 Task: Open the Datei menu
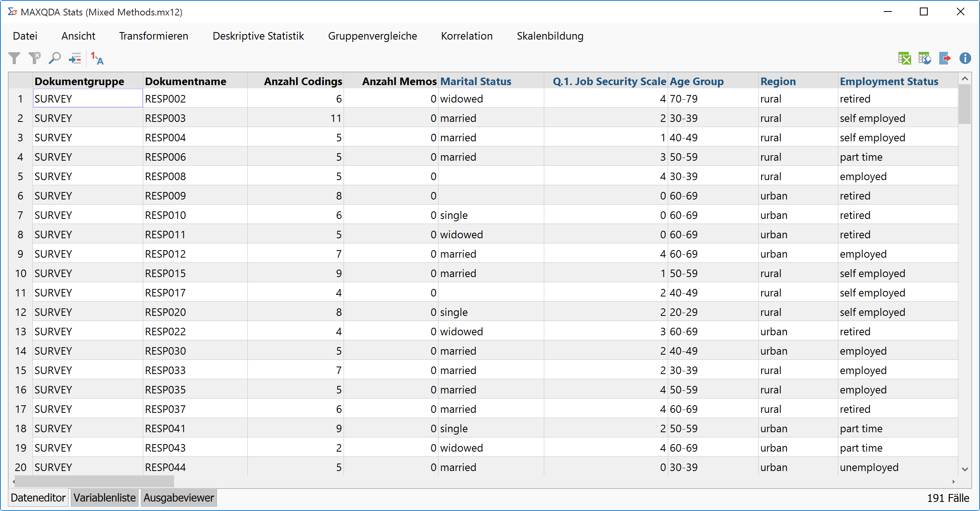[x=25, y=36]
